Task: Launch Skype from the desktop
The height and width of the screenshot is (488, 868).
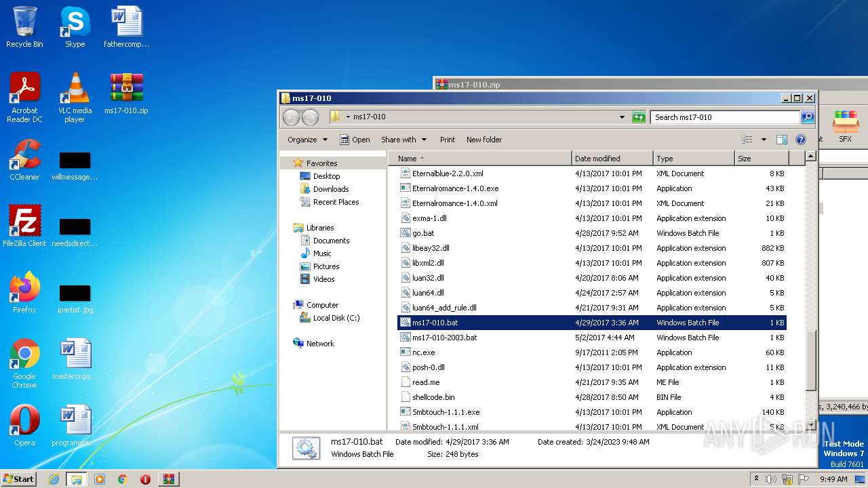Action: coord(75,27)
